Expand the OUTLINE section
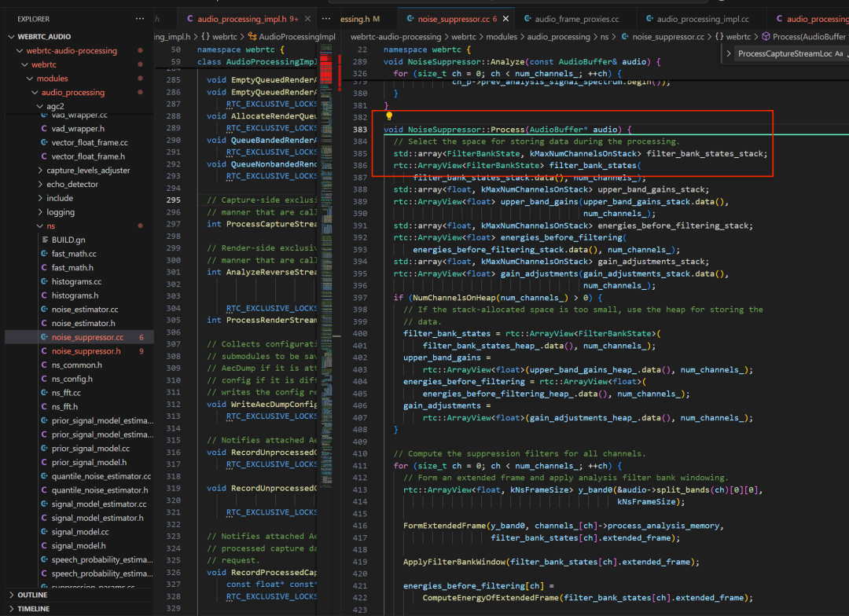849x616 pixels. tap(12, 595)
